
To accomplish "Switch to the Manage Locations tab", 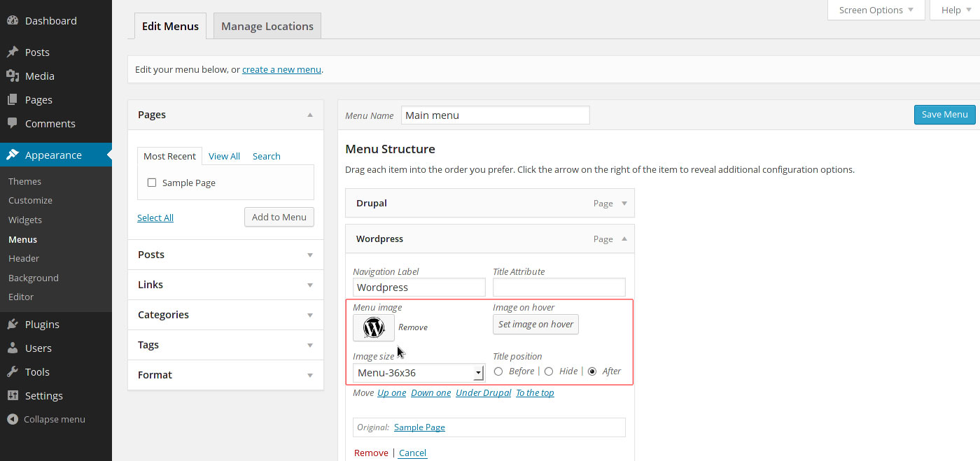I will (267, 26).
